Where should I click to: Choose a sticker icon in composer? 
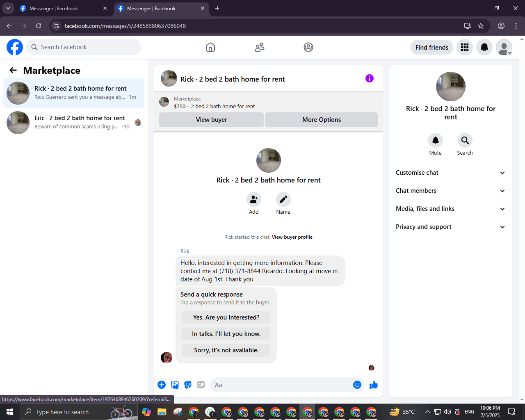point(188,385)
